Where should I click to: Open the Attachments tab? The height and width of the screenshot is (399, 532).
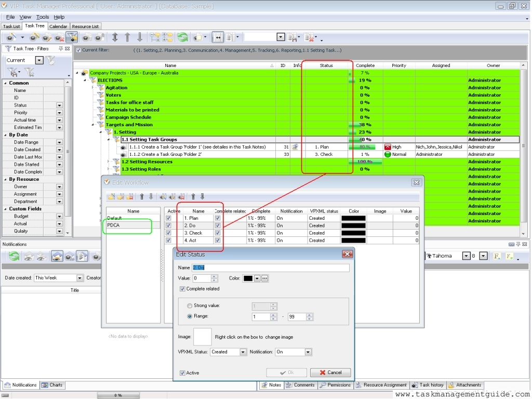coord(465,385)
